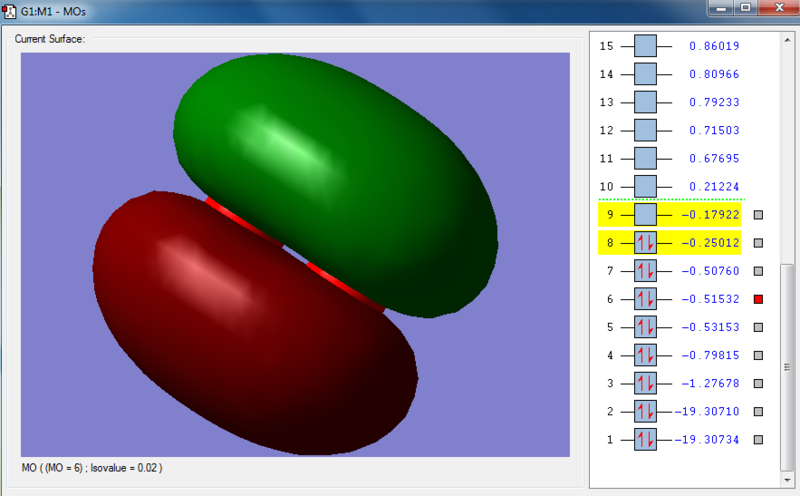Click energy value 0.67695
The width and height of the screenshot is (800, 496).
point(714,158)
